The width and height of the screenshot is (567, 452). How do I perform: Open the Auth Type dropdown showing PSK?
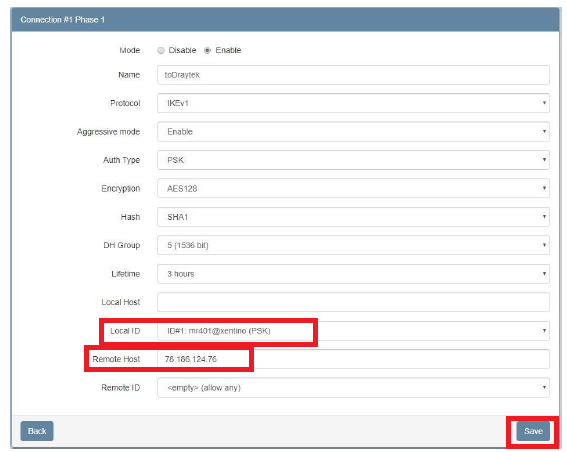click(353, 160)
